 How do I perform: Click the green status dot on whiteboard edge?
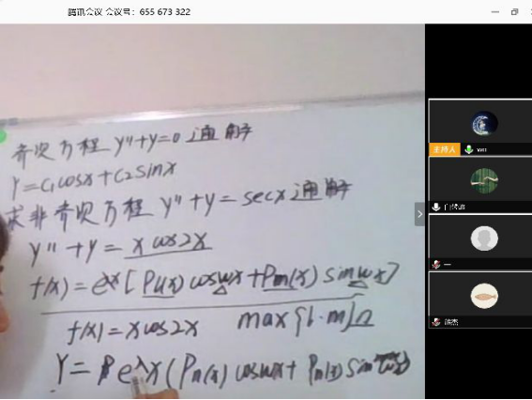pyautogui.click(x=3, y=136)
